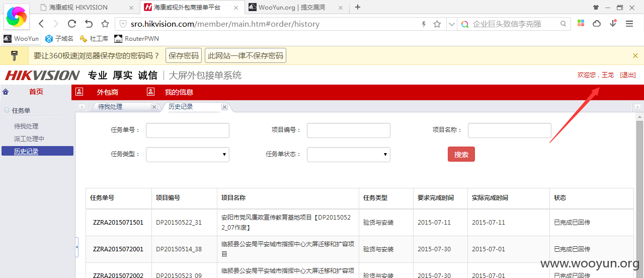Viewport: 644px width, 278px height.
Task: Click task number ZZRA2015071501
Action: [118, 223]
